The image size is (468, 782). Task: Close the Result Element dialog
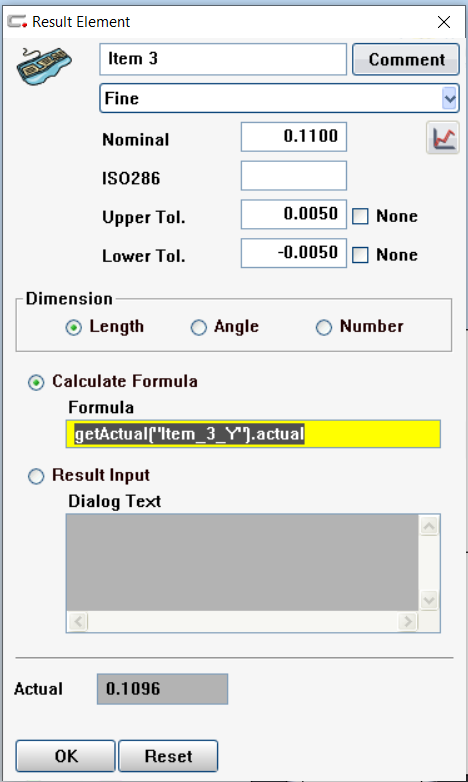(444, 22)
